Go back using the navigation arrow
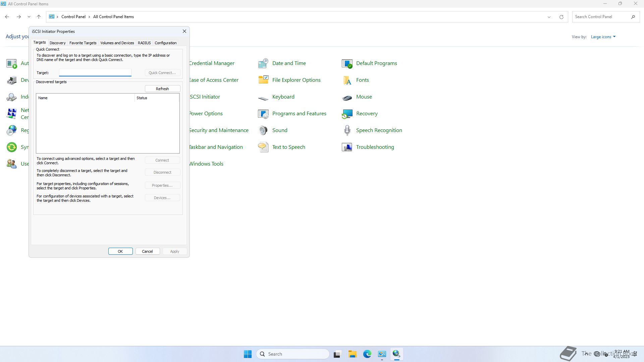Image resolution: width=644 pixels, height=362 pixels. (7, 17)
